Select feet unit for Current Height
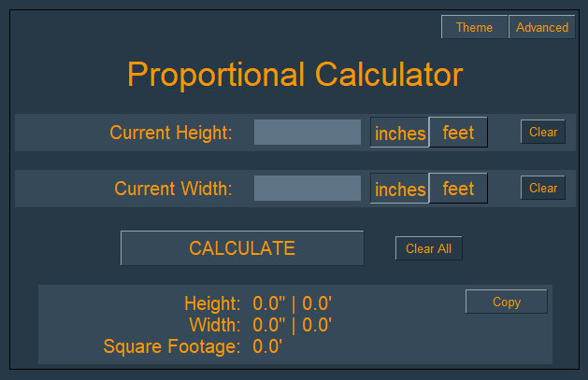588x380 pixels. click(x=458, y=133)
